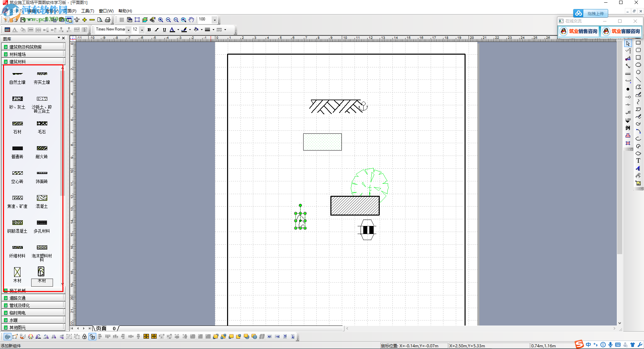644x349 pixels.
Task: Click the legend 例 tool icon
Action: [x=628, y=128]
